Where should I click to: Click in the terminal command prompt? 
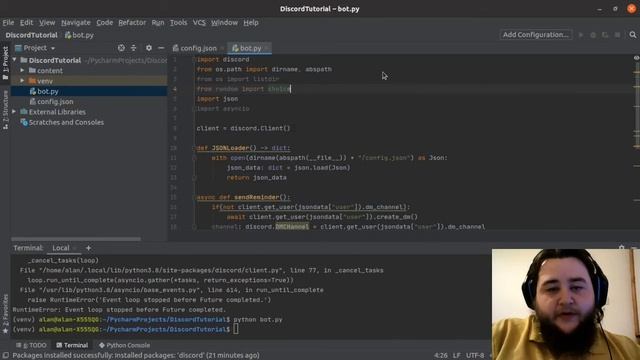click(236, 329)
